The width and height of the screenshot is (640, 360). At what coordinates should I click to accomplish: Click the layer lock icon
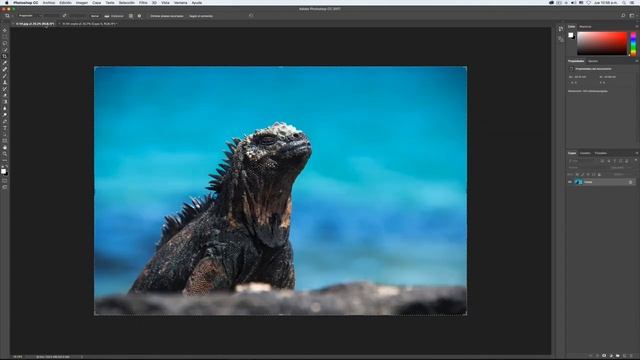[631, 182]
